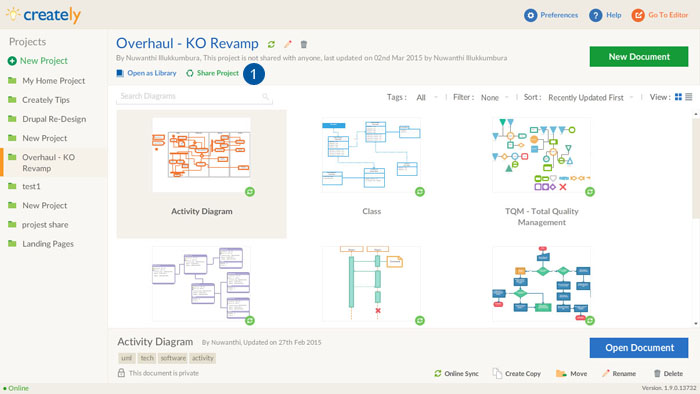Click the software tag

pos(173,358)
